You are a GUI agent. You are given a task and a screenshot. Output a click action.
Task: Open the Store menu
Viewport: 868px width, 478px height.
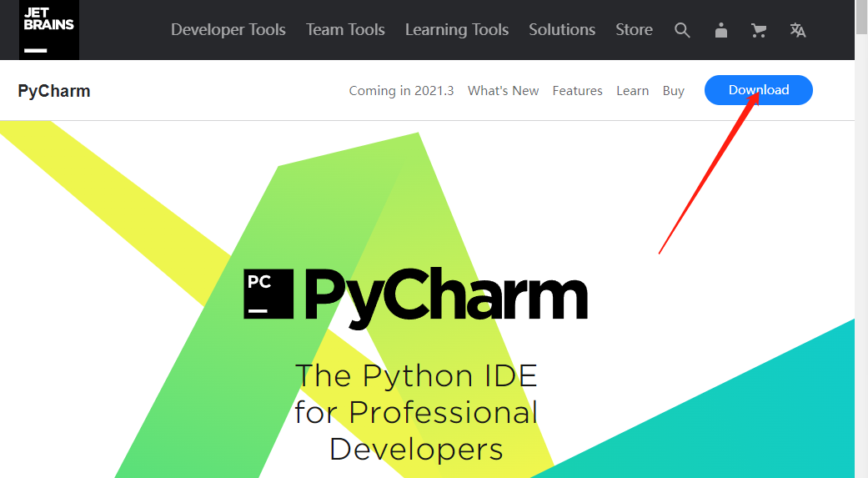(x=634, y=29)
